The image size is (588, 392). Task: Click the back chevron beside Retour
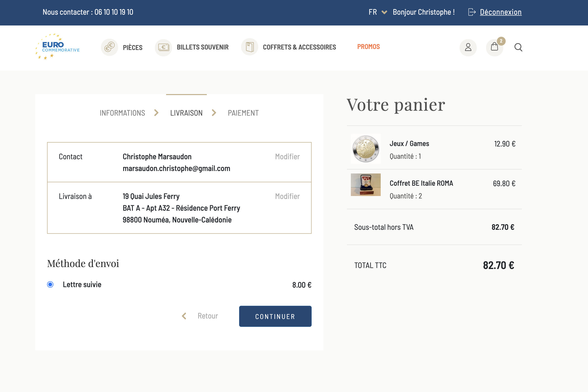(184, 316)
